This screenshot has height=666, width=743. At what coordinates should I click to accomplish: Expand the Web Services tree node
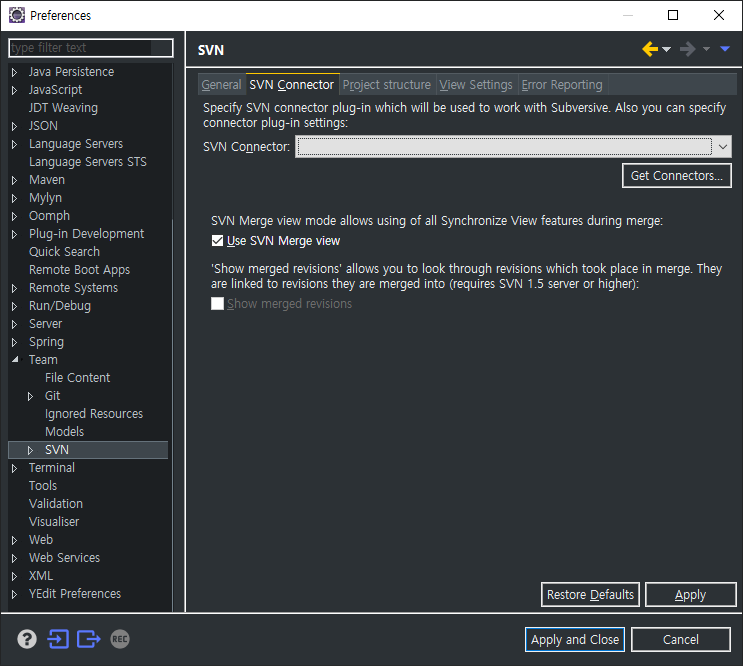pos(14,558)
